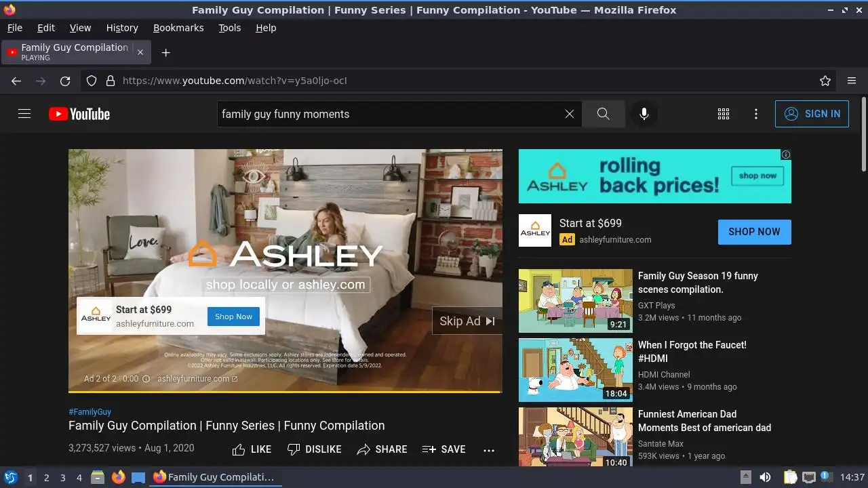Open more actions ellipsis under video
868x488 pixels.
[489, 449]
